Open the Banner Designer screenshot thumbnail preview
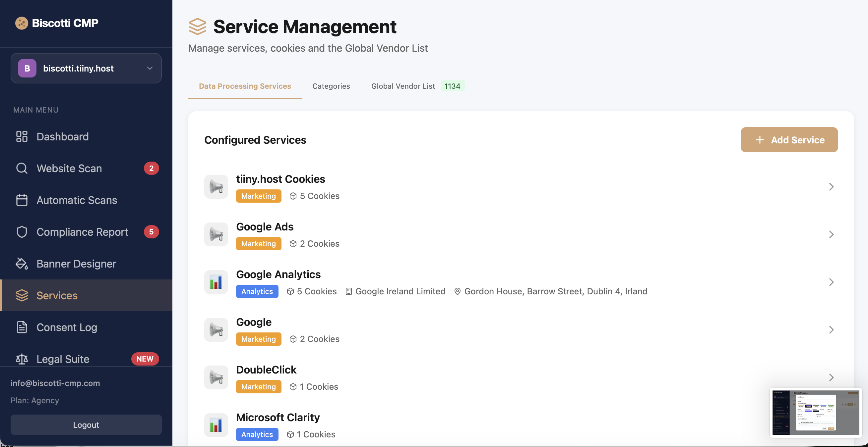Screen dimensions: 868x447 [x=815, y=413]
